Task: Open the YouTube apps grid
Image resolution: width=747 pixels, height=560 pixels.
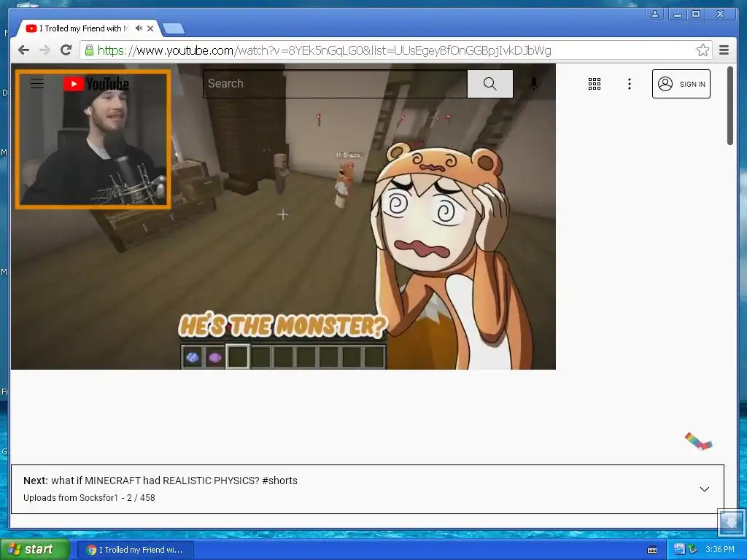Action: click(594, 84)
